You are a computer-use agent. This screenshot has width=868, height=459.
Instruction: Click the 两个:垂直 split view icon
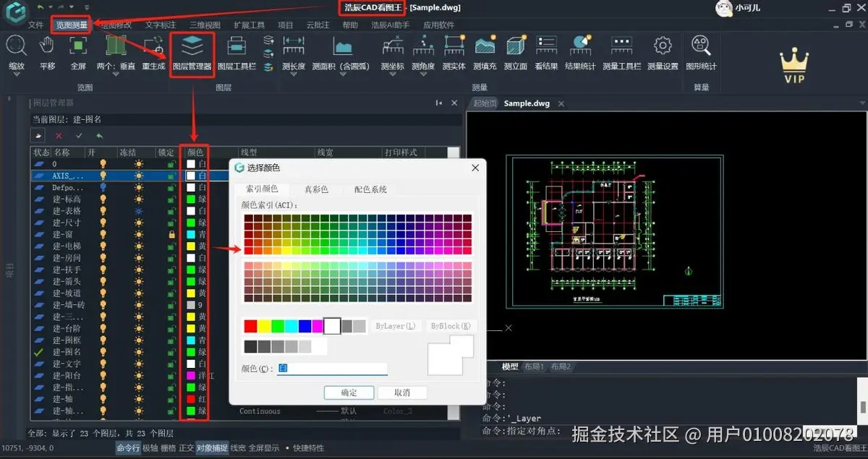tap(116, 46)
